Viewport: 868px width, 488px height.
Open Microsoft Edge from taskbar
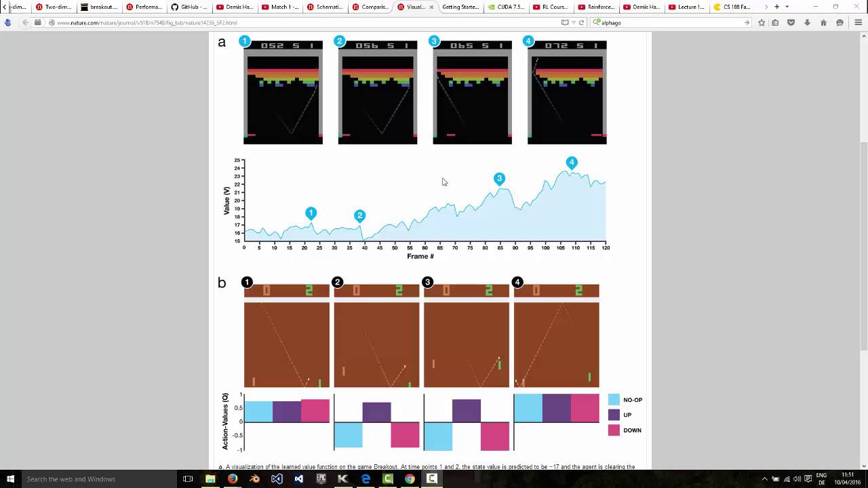366,479
